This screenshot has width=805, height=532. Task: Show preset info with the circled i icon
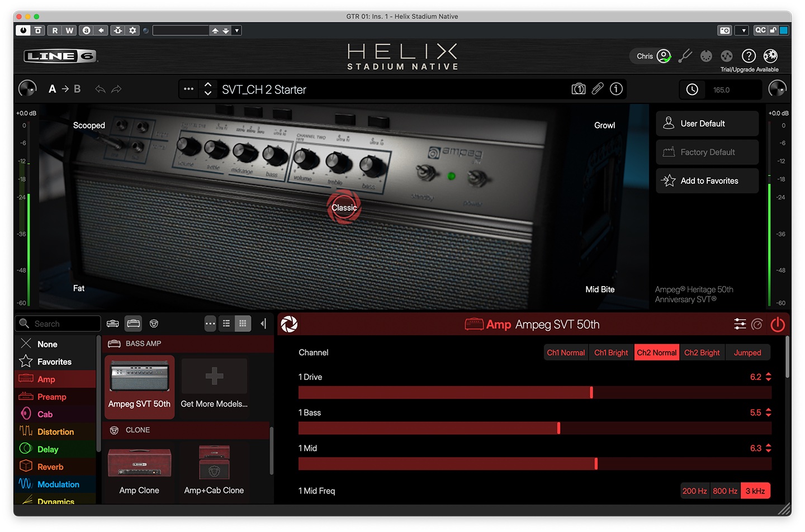click(x=616, y=89)
